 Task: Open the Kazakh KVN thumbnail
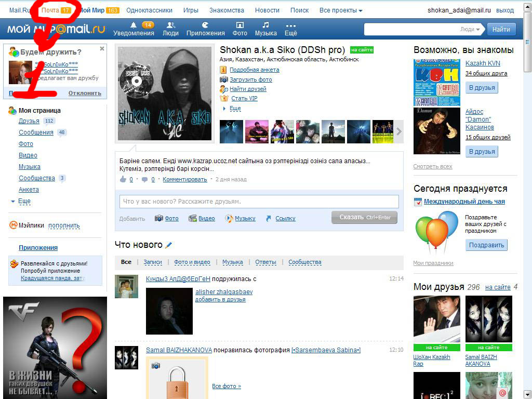(436, 83)
